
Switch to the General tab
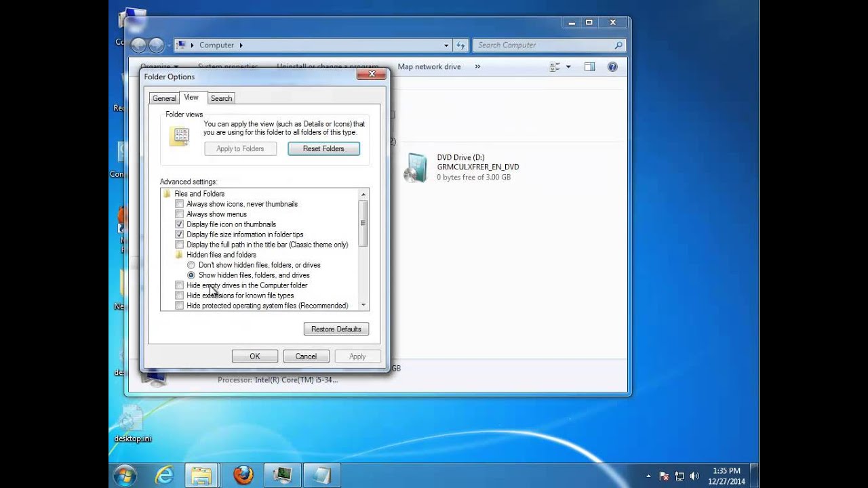tap(164, 98)
